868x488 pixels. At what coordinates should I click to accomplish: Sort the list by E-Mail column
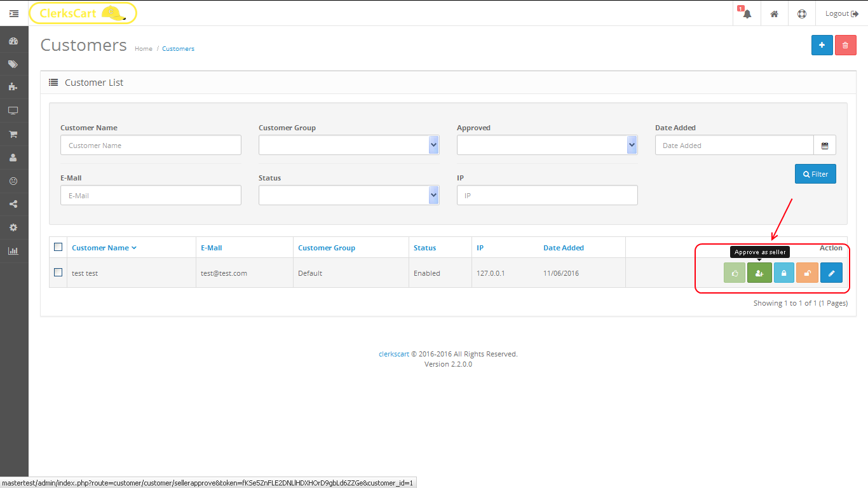tap(212, 248)
